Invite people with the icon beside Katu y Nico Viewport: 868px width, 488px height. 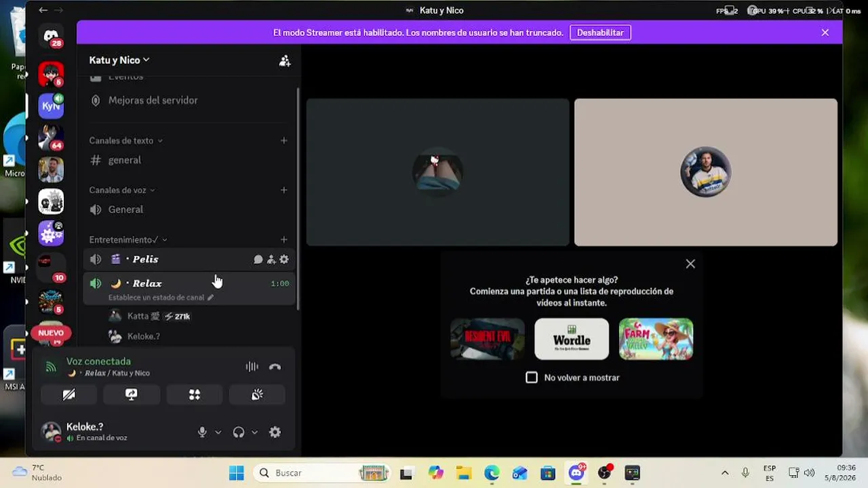click(x=285, y=60)
